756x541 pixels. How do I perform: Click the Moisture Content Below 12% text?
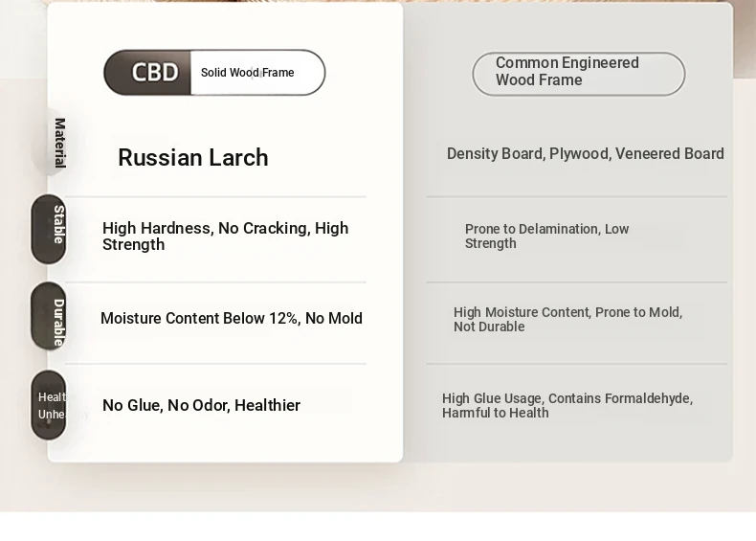(x=232, y=319)
